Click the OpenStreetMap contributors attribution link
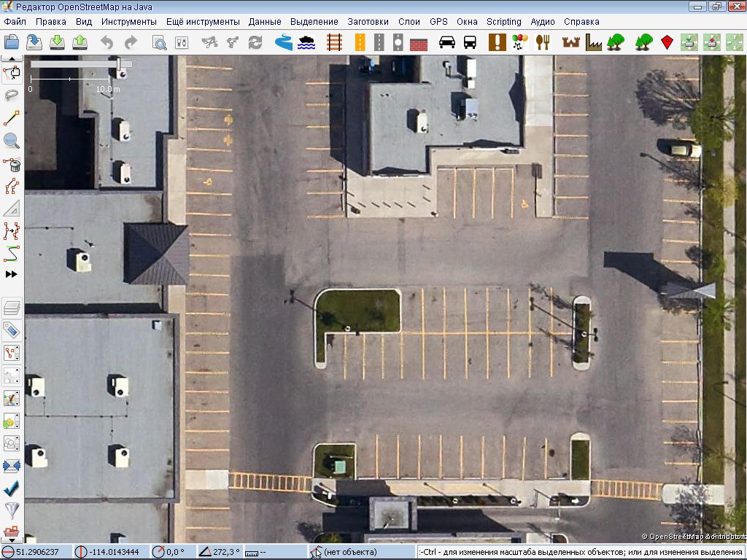Screen dimensions: 747x560 (x=693, y=537)
